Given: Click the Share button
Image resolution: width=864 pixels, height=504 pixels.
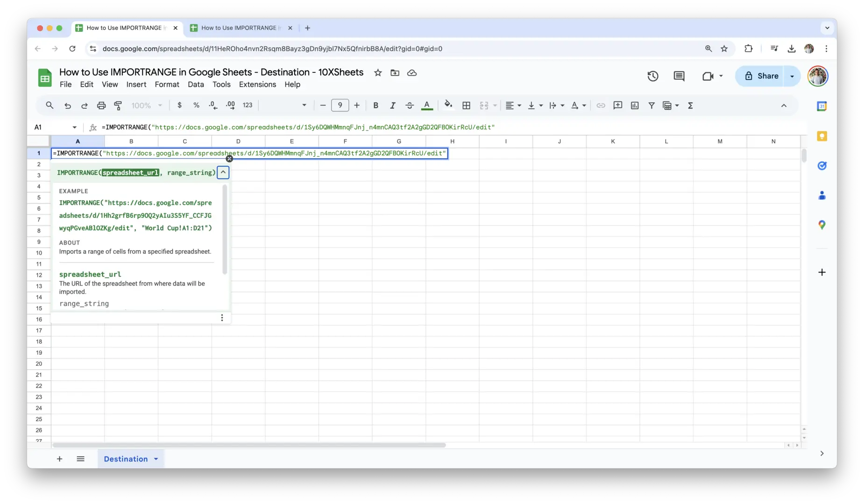Looking at the screenshot, I should [x=761, y=76].
